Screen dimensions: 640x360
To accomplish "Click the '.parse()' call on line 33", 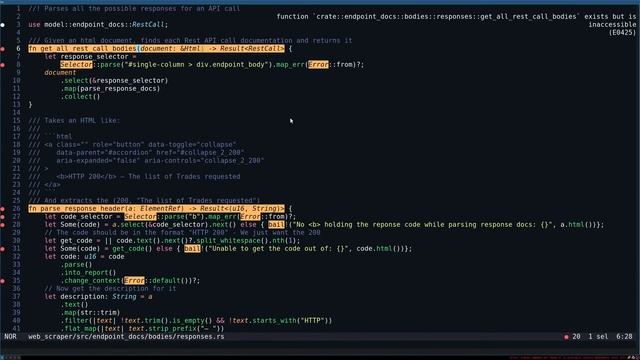I will coord(76,264).
